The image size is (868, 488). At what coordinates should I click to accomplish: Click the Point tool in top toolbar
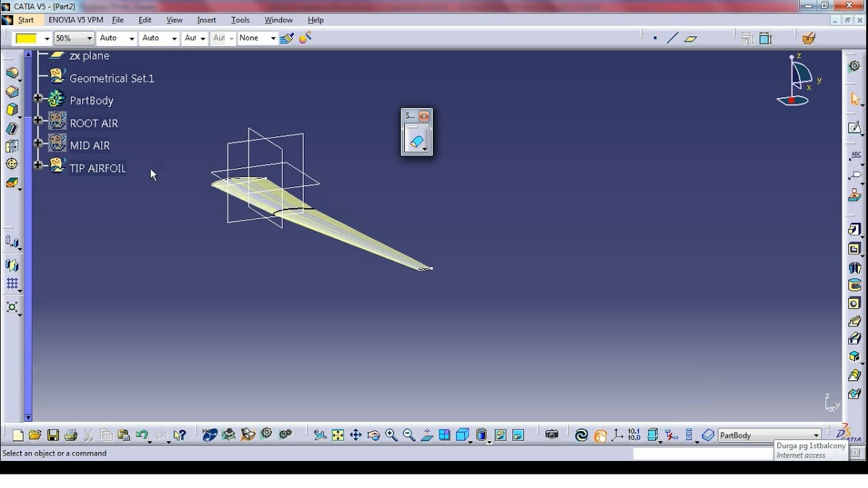pyautogui.click(x=654, y=39)
